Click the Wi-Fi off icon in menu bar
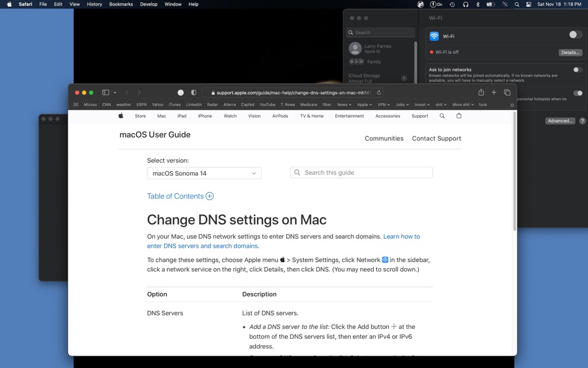Image resolution: width=588 pixels, height=368 pixels. [x=505, y=4]
